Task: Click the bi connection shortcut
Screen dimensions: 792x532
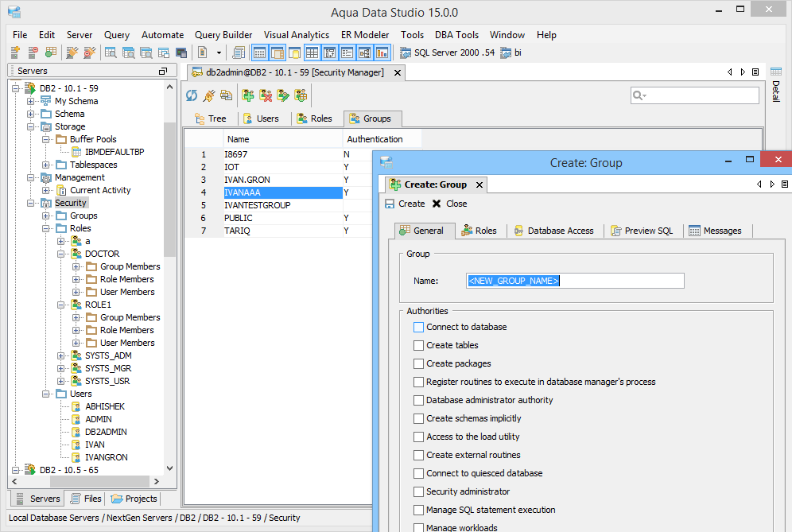Action: tap(511, 52)
